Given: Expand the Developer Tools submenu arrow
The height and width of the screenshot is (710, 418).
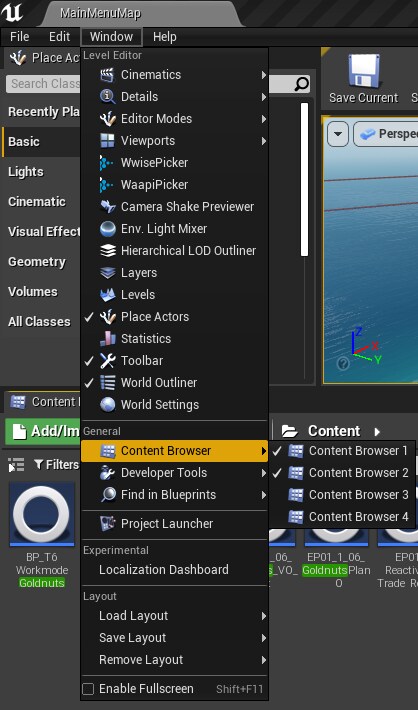Looking at the screenshot, I should 264,473.
